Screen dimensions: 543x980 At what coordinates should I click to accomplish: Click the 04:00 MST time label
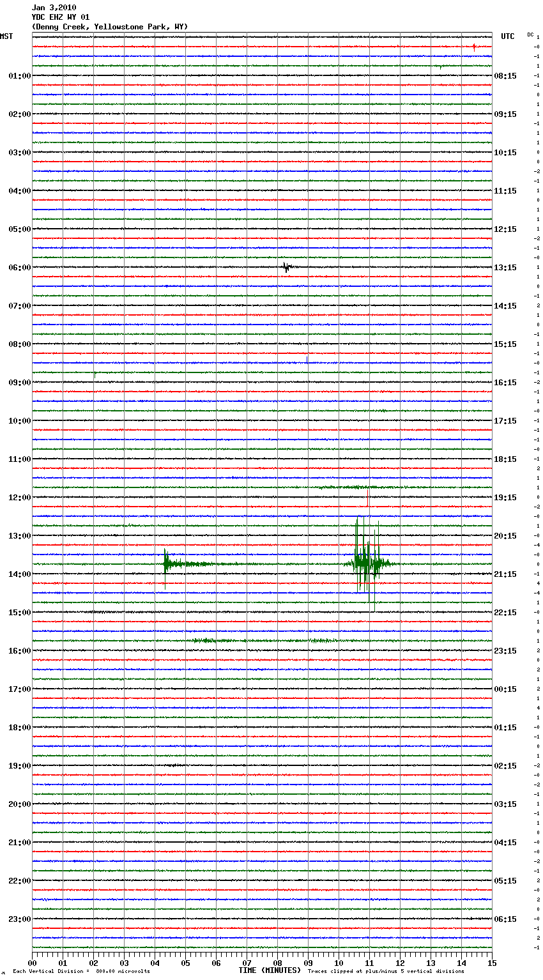click(20, 191)
